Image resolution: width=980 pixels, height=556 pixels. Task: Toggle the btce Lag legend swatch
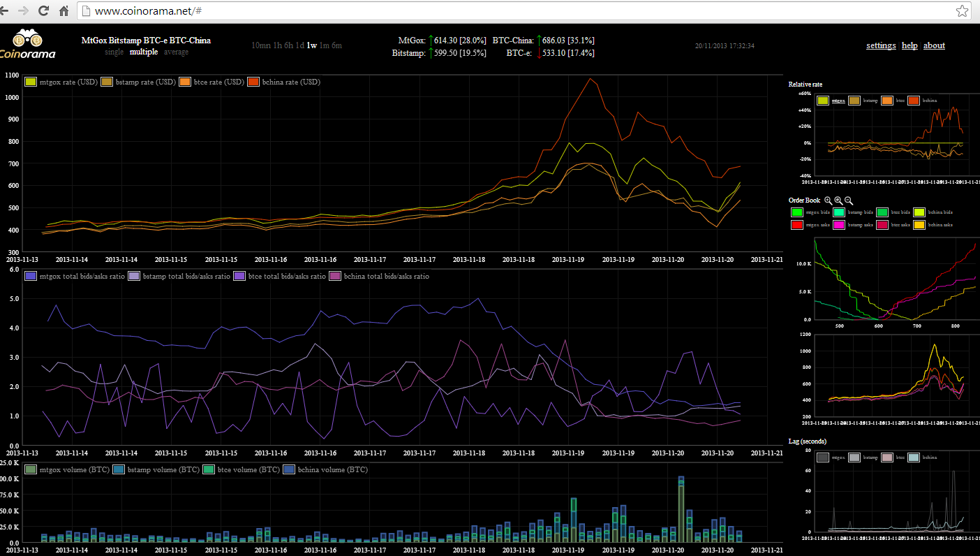point(886,458)
